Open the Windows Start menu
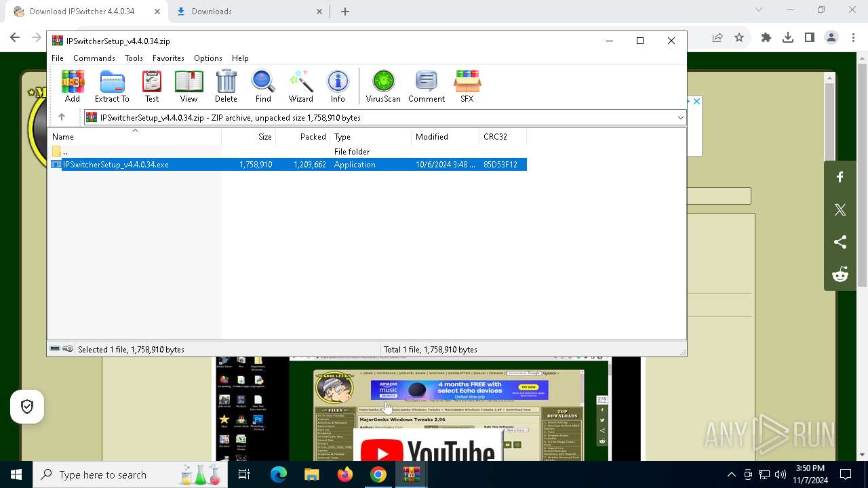868x488 pixels. [16, 474]
